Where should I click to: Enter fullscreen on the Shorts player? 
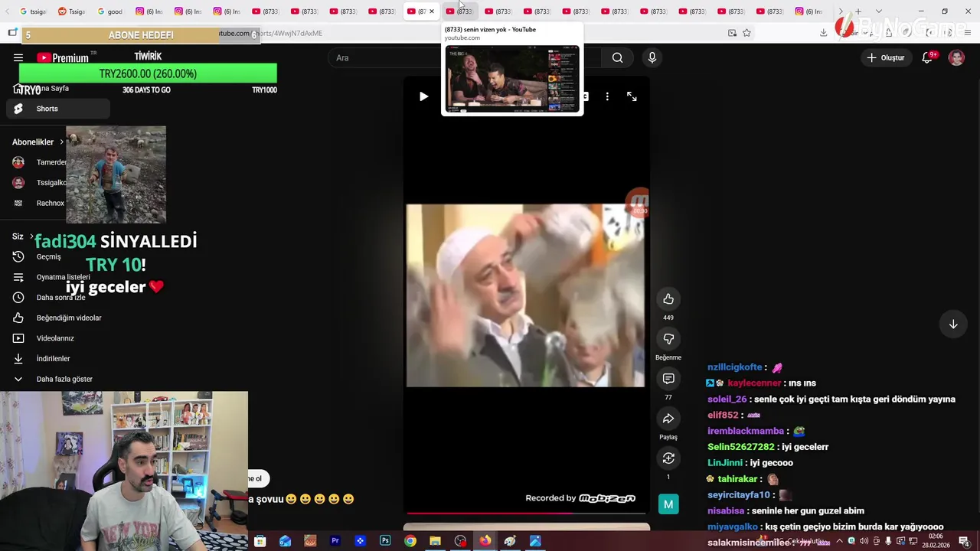[632, 96]
